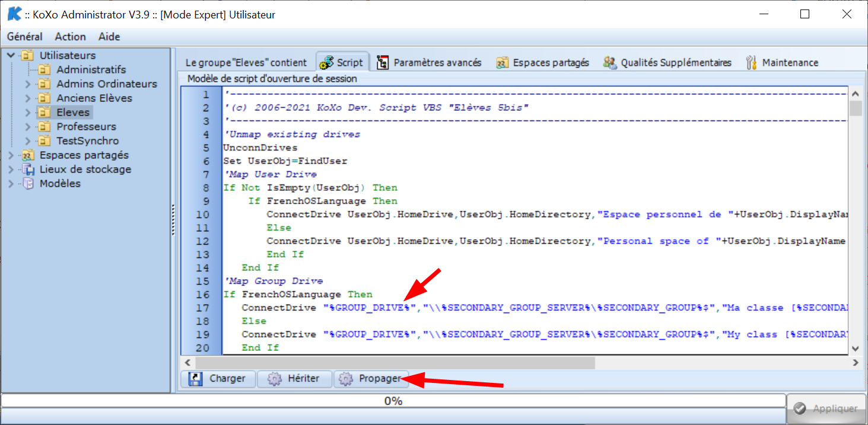Click the Qualités Supplémentaires tab icon

pyautogui.click(x=609, y=62)
